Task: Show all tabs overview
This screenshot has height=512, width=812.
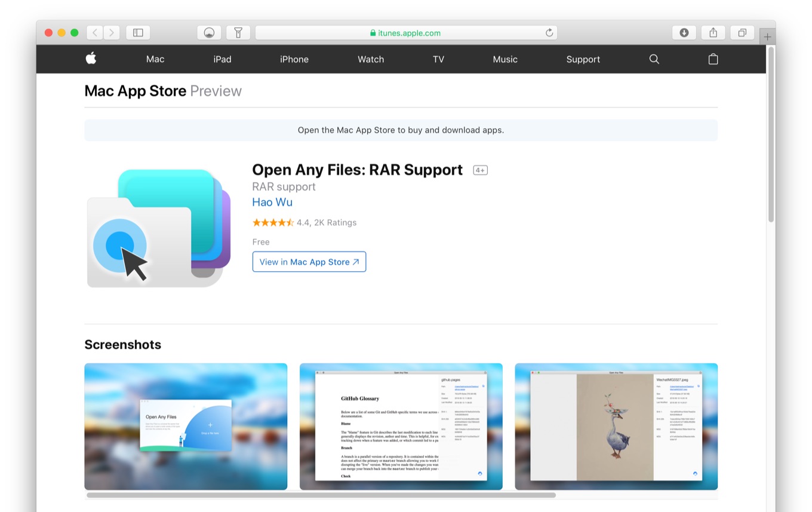Action: (x=742, y=33)
